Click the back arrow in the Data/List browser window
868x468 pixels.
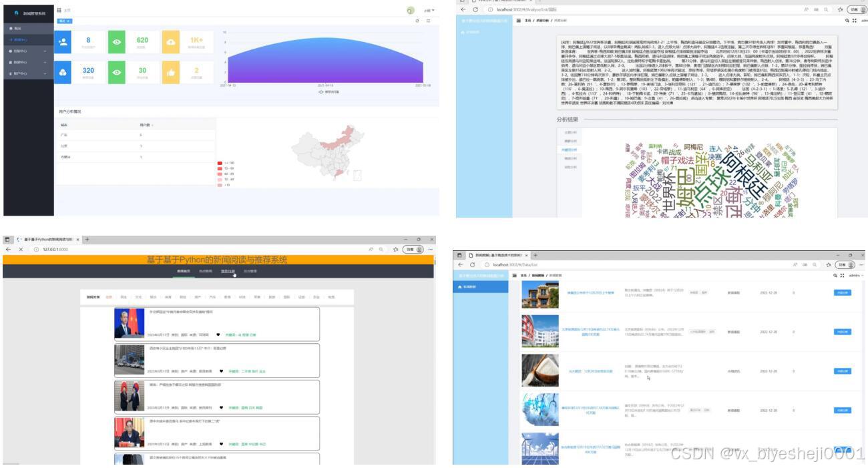tap(461, 265)
